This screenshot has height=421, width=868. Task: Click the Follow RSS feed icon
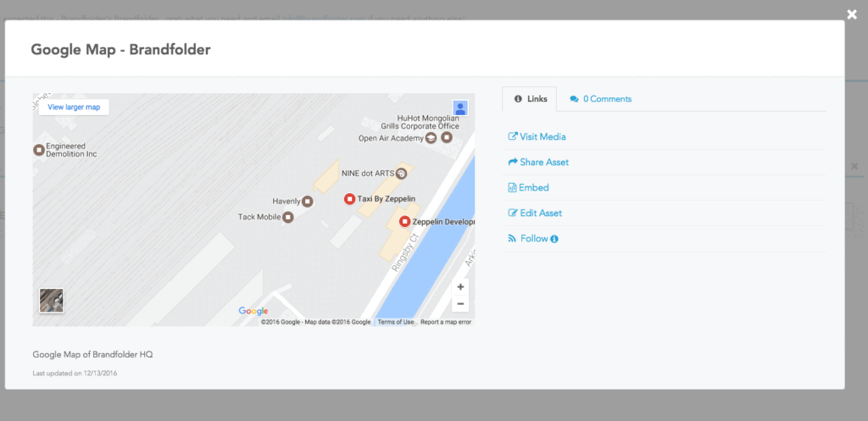click(512, 238)
